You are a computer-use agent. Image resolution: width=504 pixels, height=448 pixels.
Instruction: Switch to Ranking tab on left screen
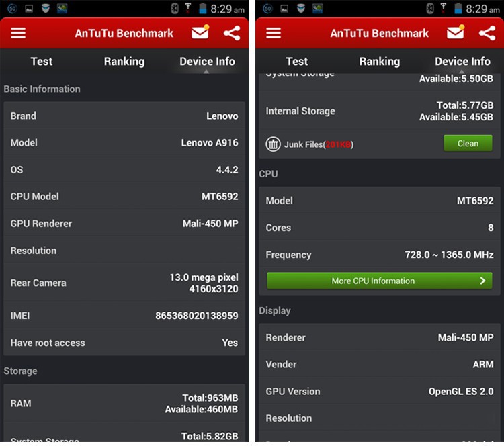pyautogui.click(x=124, y=61)
